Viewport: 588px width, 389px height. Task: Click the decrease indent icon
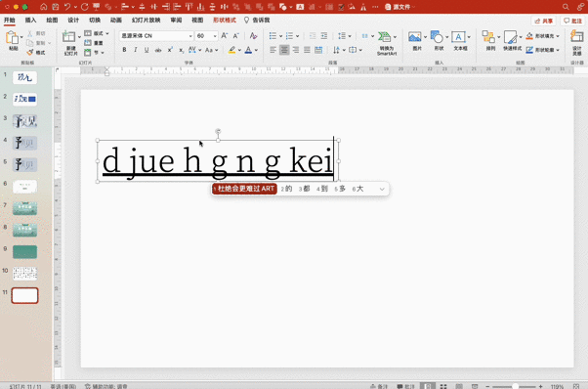click(313, 35)
